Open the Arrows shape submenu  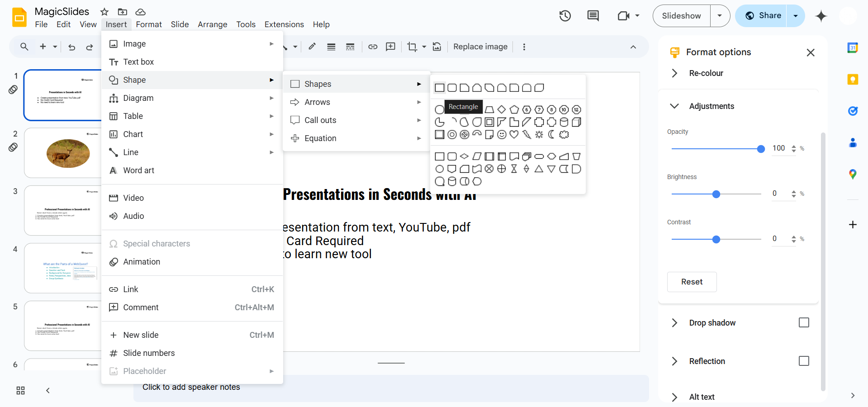(356, 102)
